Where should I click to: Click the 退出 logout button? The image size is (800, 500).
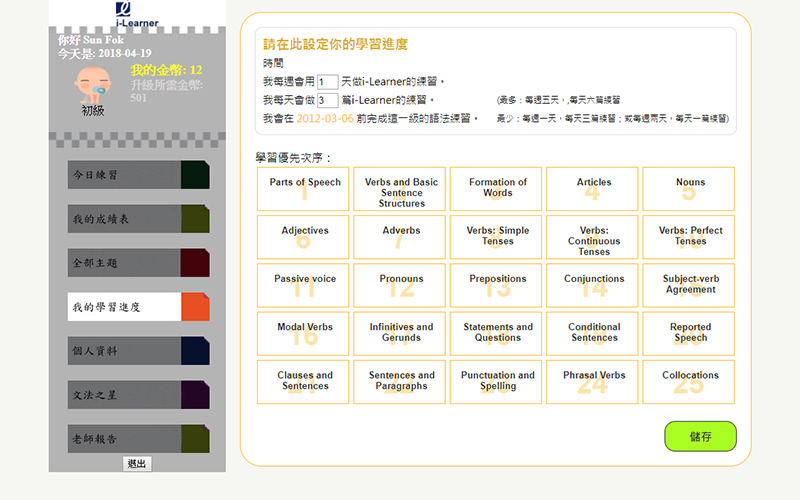pyautogui.click(x=137, y=464)
